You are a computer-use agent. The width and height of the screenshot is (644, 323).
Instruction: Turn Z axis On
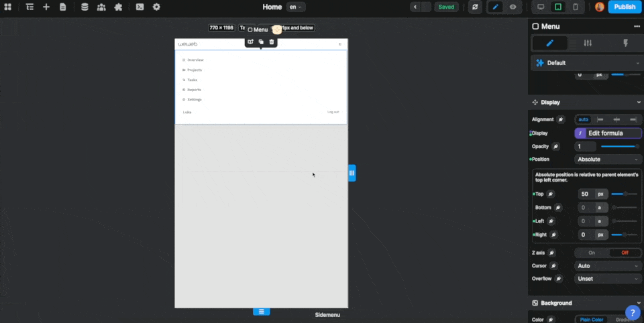[x=592, y=253]
